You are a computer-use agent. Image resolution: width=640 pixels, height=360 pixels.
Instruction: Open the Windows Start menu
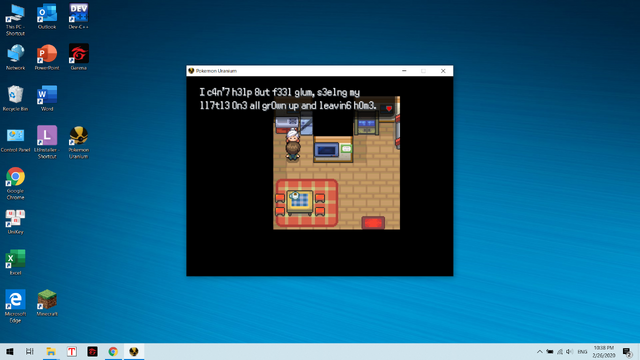click(10, 351)
